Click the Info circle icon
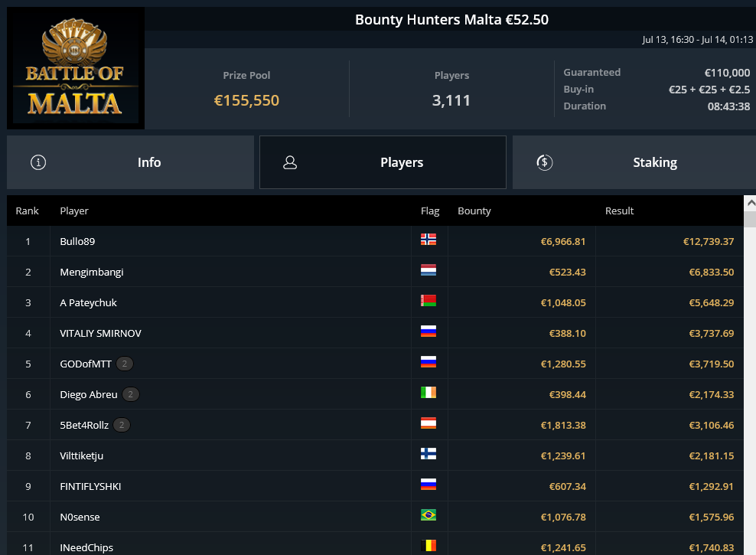Screen dimensions: 756x555 (38, 162)
